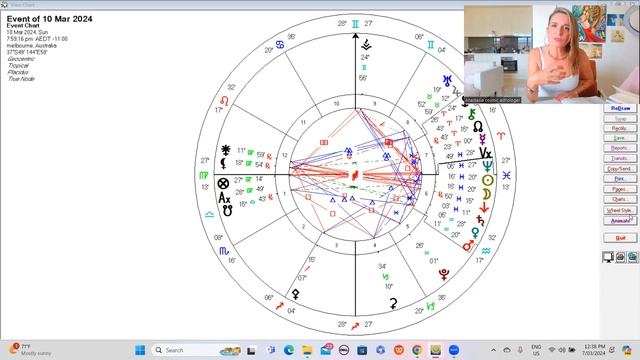Click the printer icon below Quit
The height and width of the screenshot is (360, 640).
pyautogui.click(x=620, y=257)
